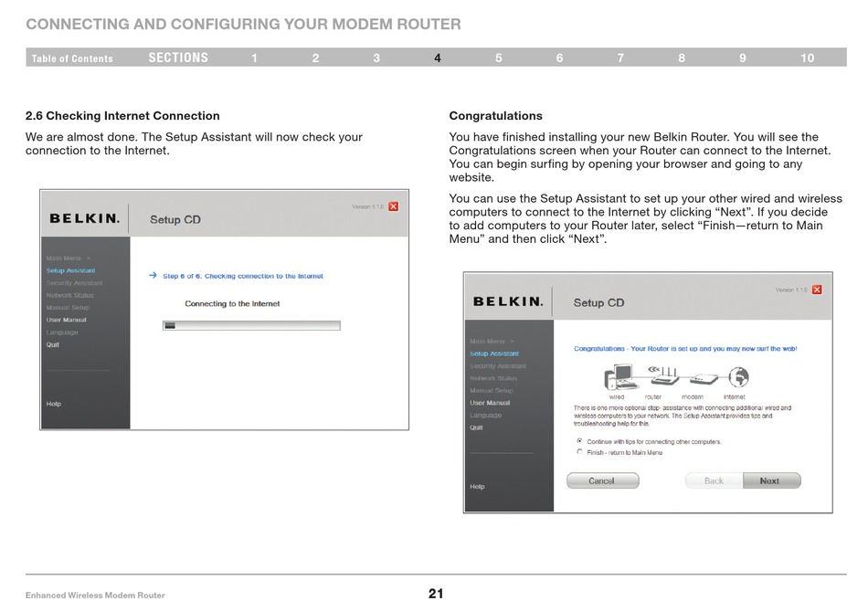Image resolution: width=868 pixels, height=601 pixels.
Task: Close the Step 6 checking connection window
Action: coord(394,206)
